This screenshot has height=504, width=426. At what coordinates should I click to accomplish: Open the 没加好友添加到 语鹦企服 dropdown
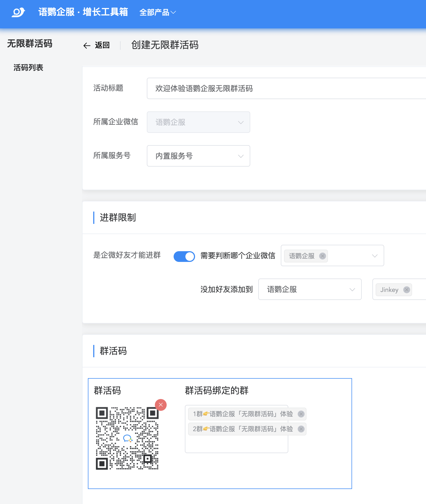point(310,289)
